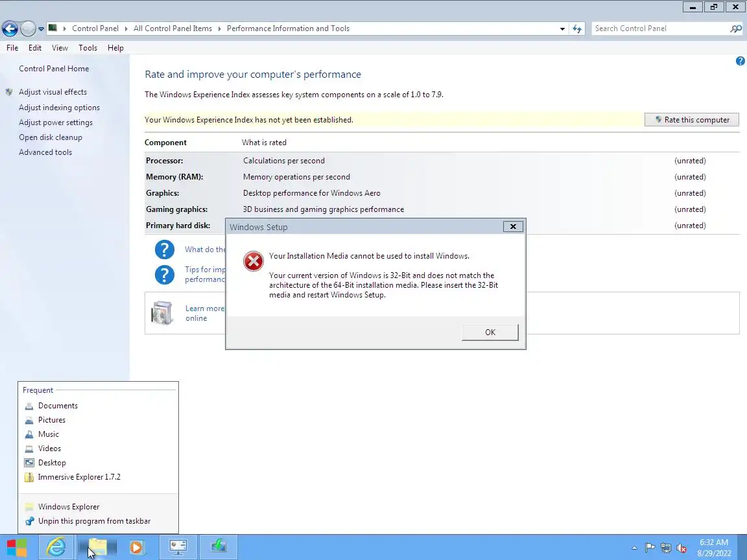
Task: Open the Edit menu
Action: point(35,47)
